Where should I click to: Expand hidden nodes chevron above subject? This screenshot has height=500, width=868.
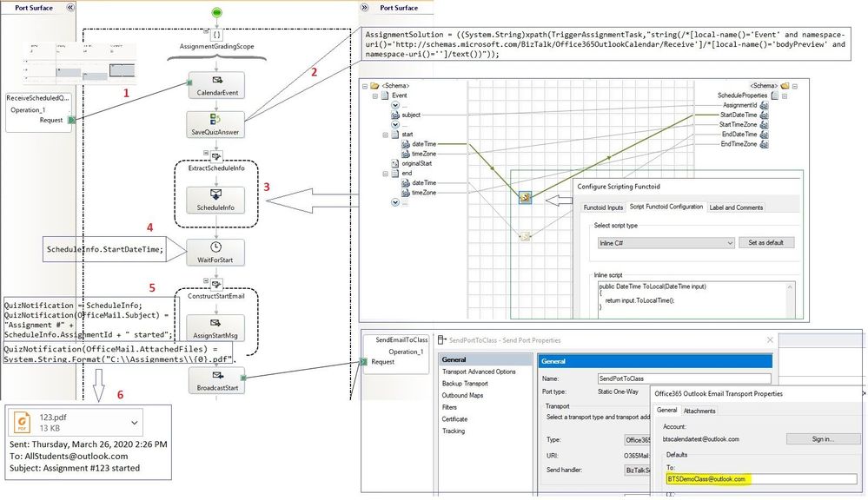pyautogui.click(x=395, y=105)
